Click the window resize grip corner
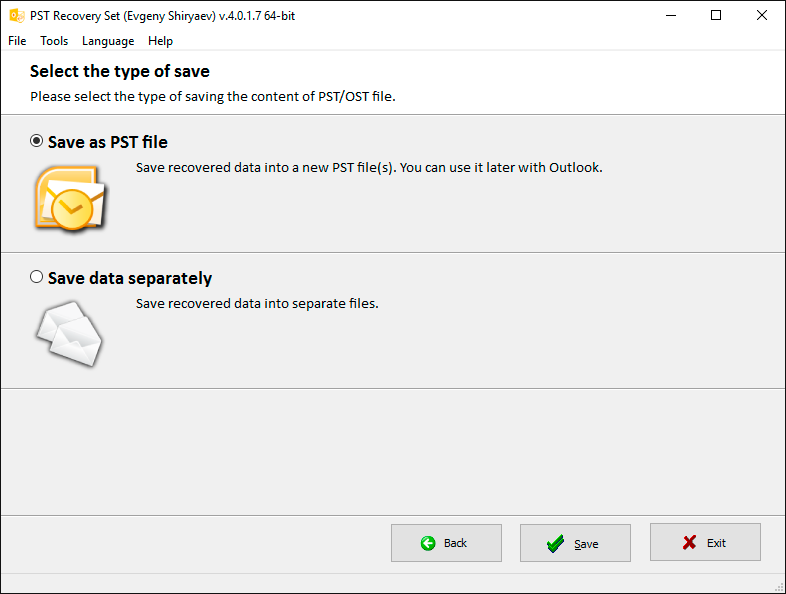Viewport: 786px width, 594px height. click(x=778, y=586)
